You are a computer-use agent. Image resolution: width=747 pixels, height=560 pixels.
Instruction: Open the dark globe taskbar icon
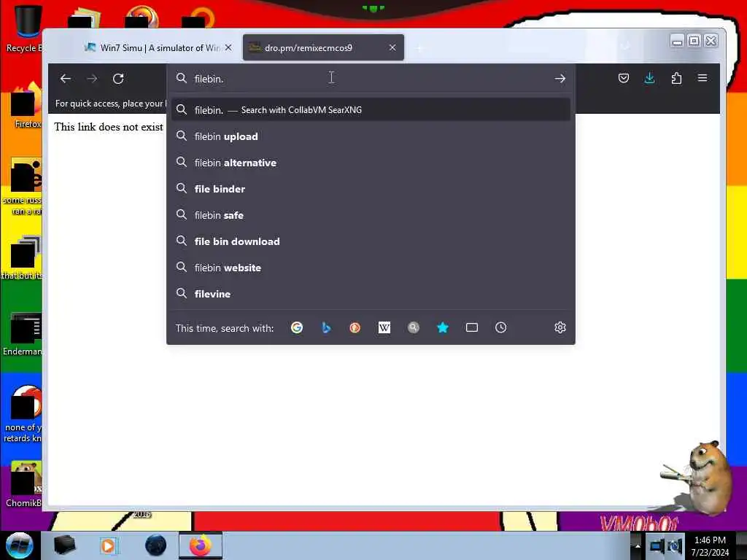155,545
